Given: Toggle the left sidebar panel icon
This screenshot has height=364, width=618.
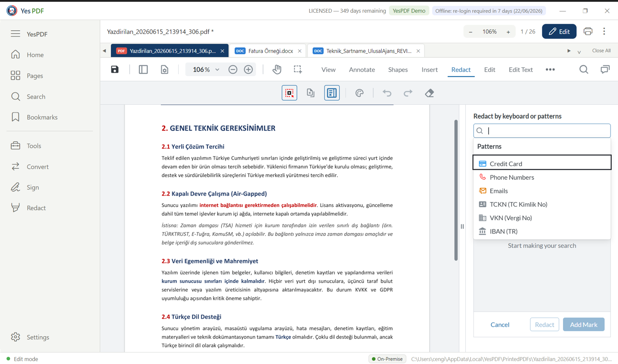Looking at the screenshot, I should 143,69.
